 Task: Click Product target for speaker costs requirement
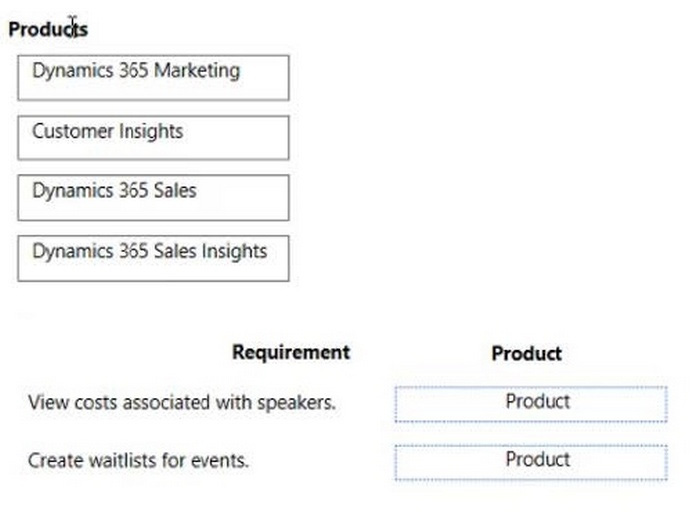click(530, 404)
